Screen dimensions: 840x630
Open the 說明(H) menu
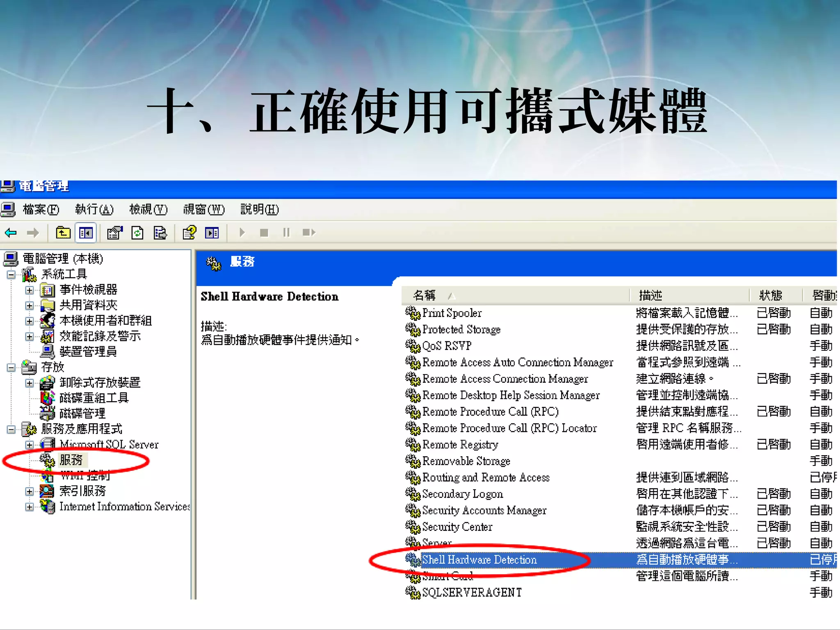tap(259, 209)
